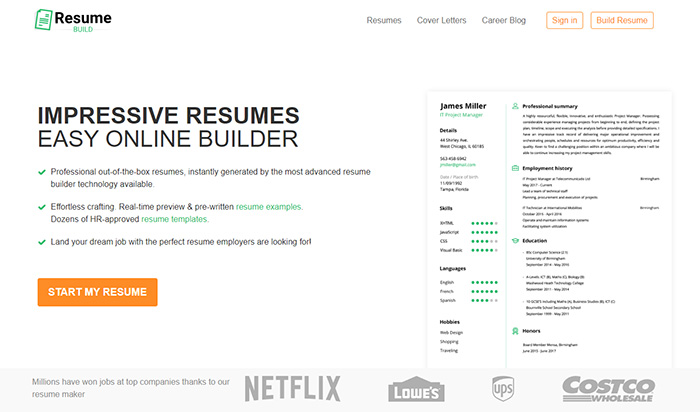
Task: Click the Costco Wholesale logo
Action: click(609, 388)
